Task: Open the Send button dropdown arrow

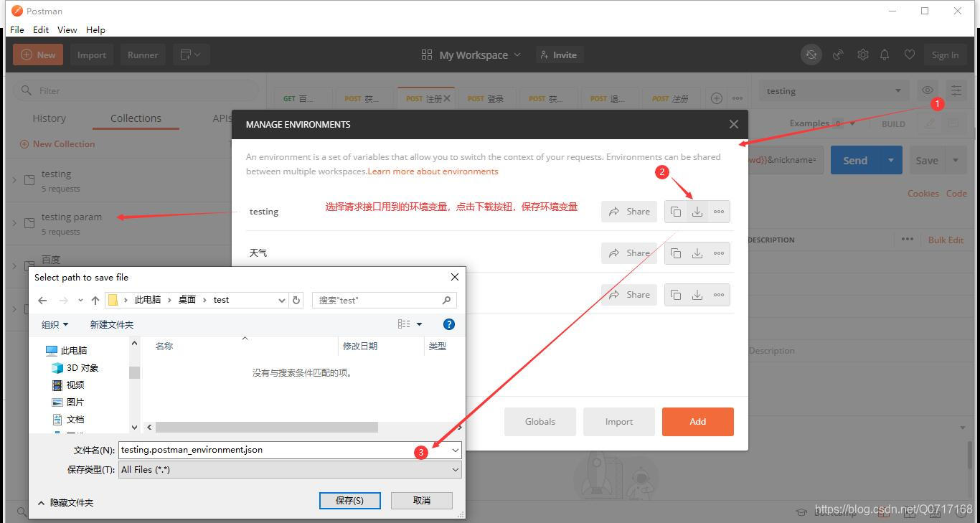Action: tap(890, 160)
